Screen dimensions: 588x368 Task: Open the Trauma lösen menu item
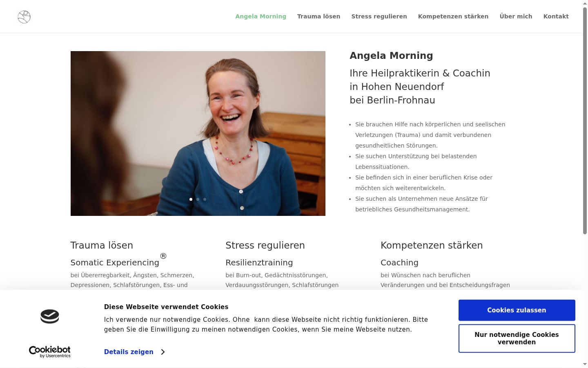click(318, 16)
